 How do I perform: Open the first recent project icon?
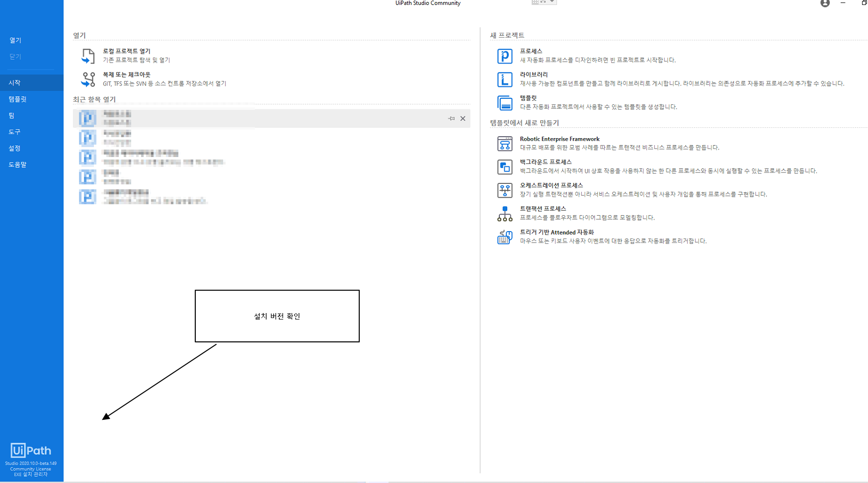[88, 118]
